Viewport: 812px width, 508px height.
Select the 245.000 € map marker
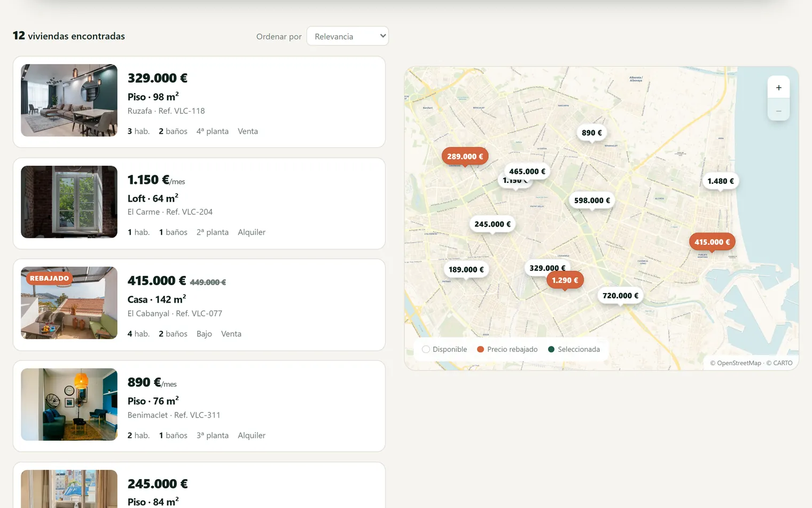click(493, 224)
